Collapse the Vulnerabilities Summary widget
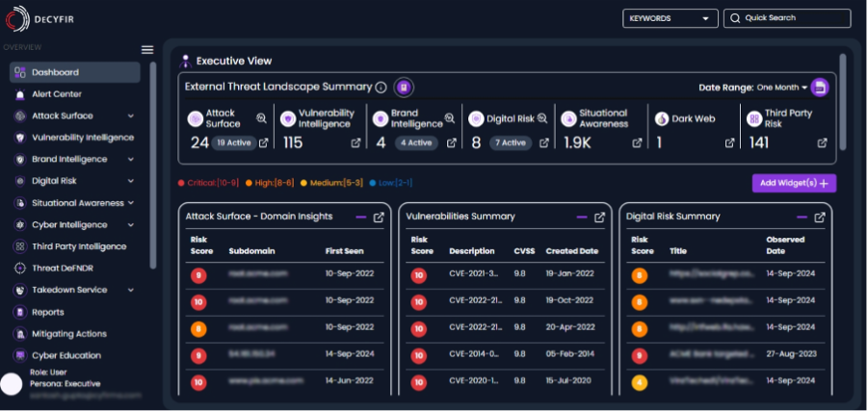868x411 pixels. coord(581,218)
